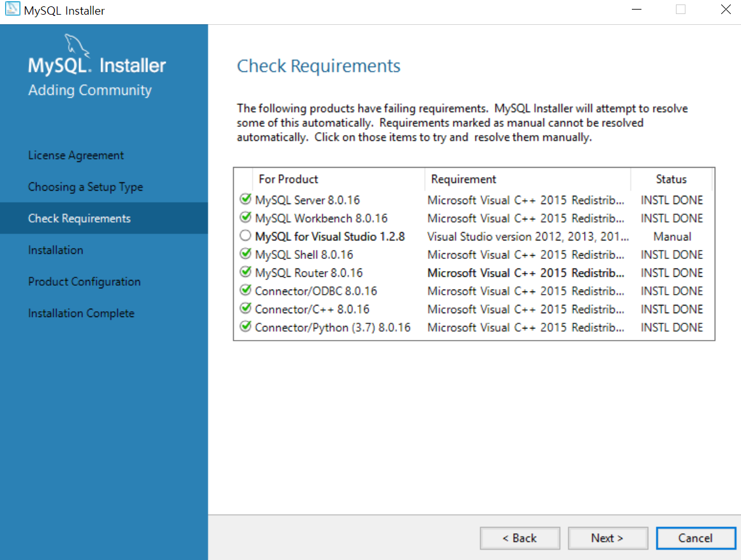Select the MySQL Router 8.0.16 product name
Image resolution: width=741 pixels, height=560 pixels.
click(309, 273)
